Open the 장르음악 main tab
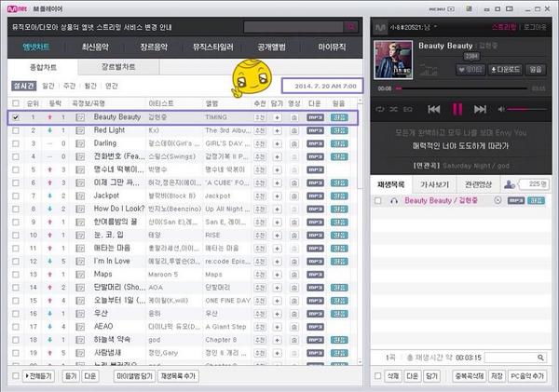The height and width of the screenshot is (392, 559). tap(154, 47)
